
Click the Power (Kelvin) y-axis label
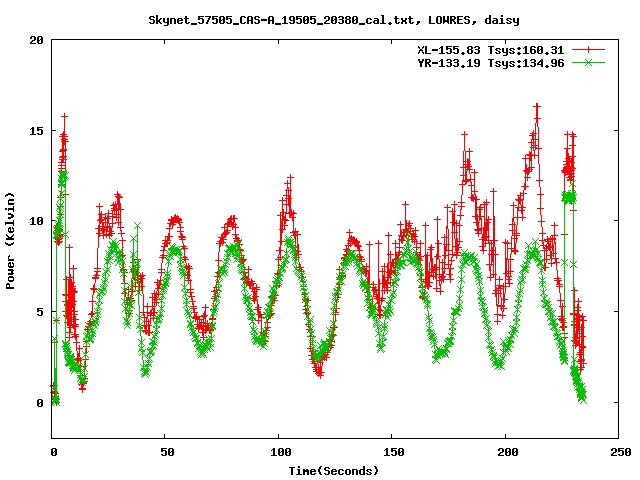(10, 238)
